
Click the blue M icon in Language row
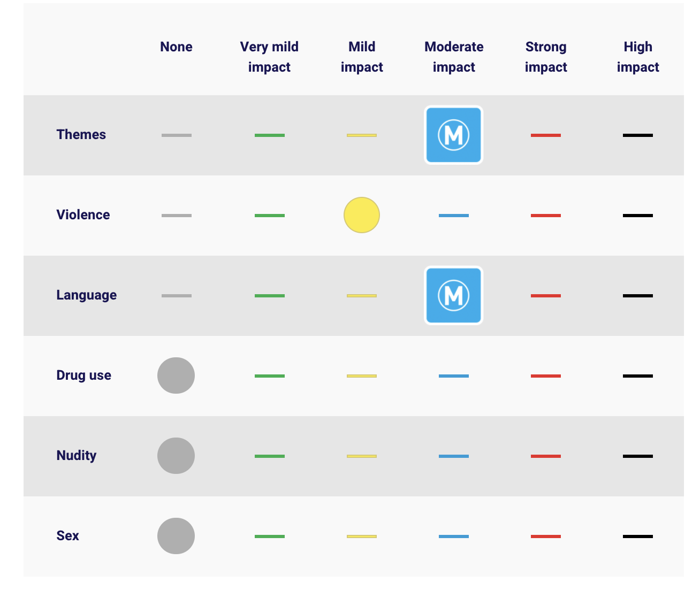pyautogui.click(x=454, y=295)
